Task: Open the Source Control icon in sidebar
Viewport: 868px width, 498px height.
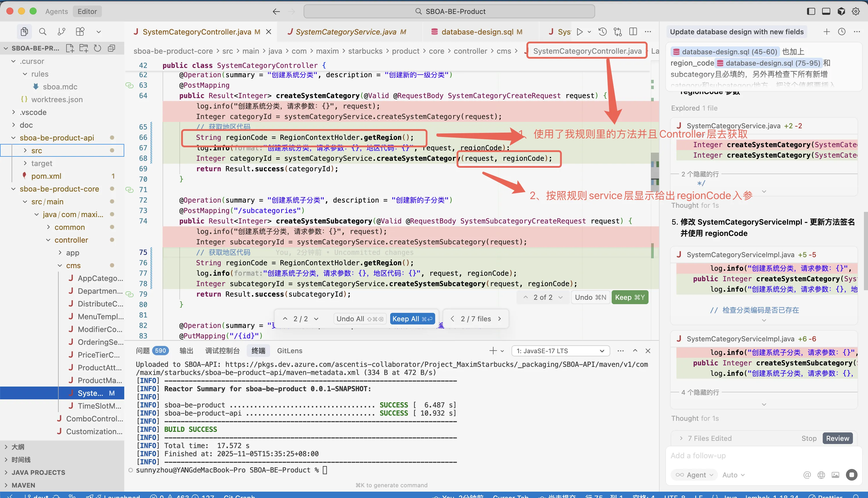Action: (62, 32)
